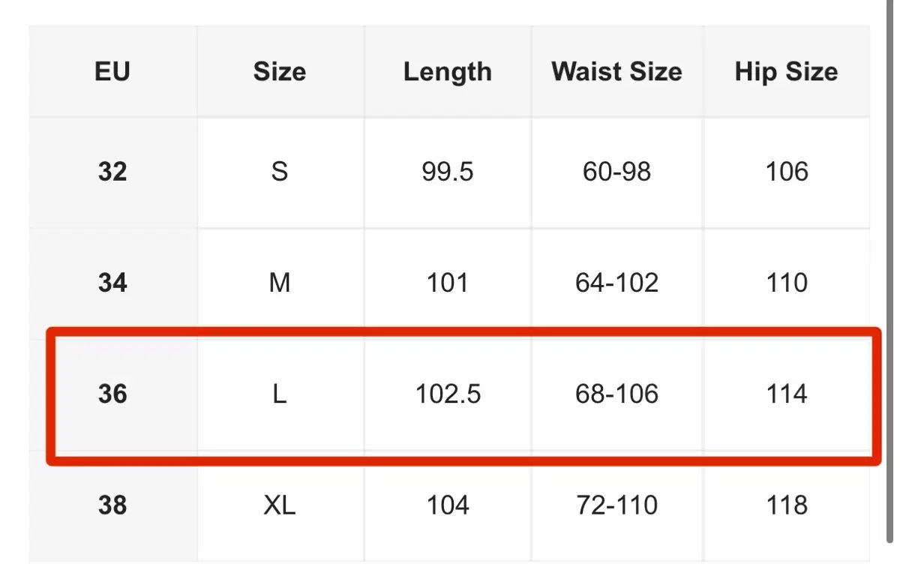This screenshot has width=900, height=588.
Task: Click the vertical scrollbar at right edge
Action: 889,270
